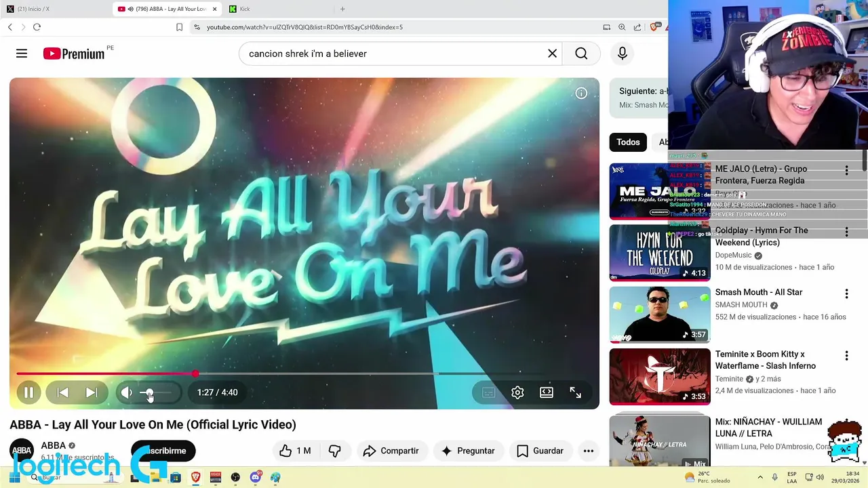This screenshot has height=488, width=868.
Task: Open Brave Shields lion icon
Action: click(654, 27)
